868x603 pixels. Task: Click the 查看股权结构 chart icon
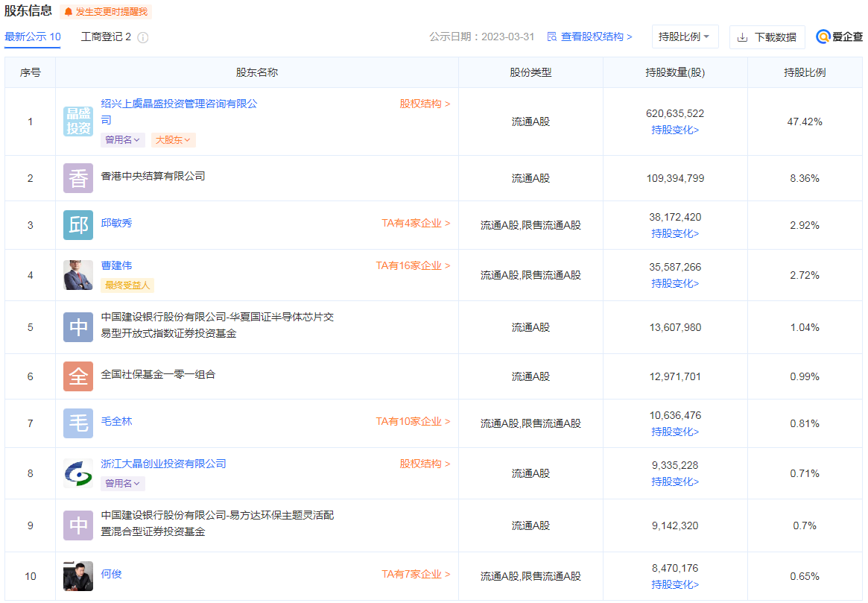point(552,37)
